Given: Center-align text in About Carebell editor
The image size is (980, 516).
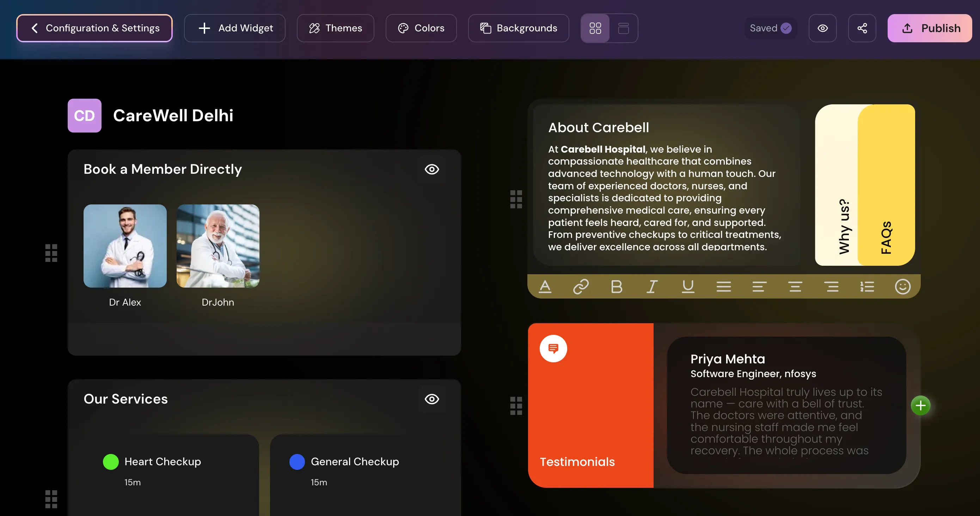Looking at the screenshot, I should coord(795,286).
